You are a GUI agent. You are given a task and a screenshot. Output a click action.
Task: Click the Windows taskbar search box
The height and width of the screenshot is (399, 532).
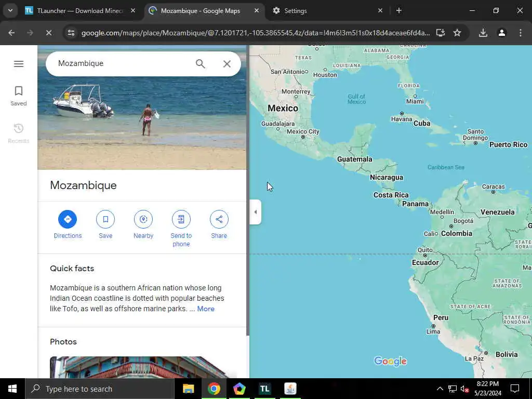[x=100, y=389]
